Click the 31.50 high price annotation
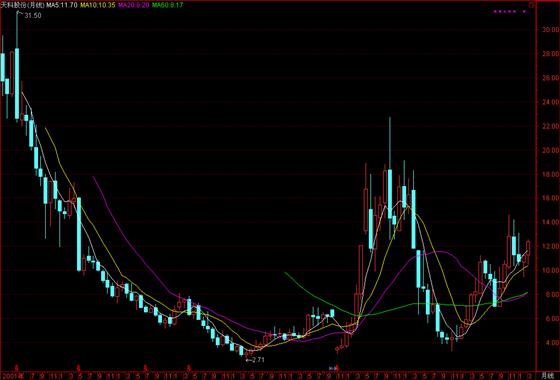Image resolution: width=560 pixels, height=380 pixels. tap(32, 16)
